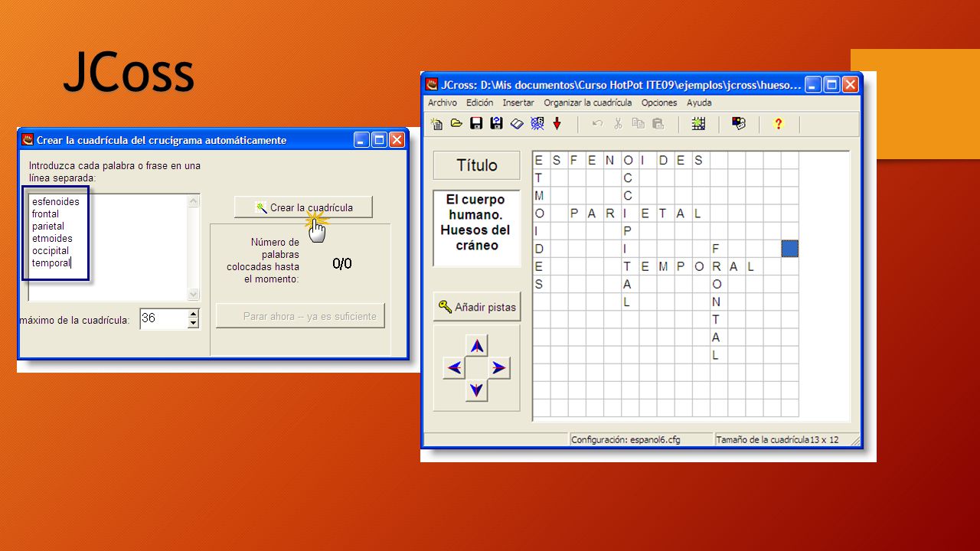Click the Copy toolbar icon
980x551 pixels.
click(638, 123)
